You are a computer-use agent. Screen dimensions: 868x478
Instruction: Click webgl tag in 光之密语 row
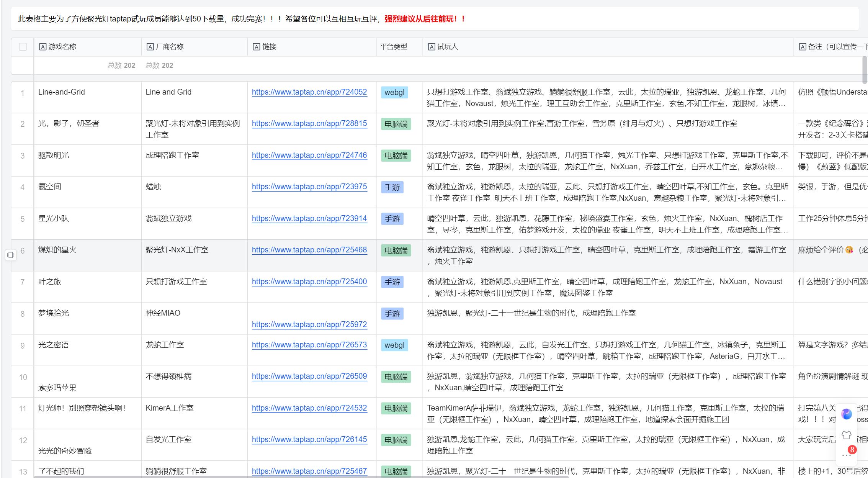click(394, 345)
